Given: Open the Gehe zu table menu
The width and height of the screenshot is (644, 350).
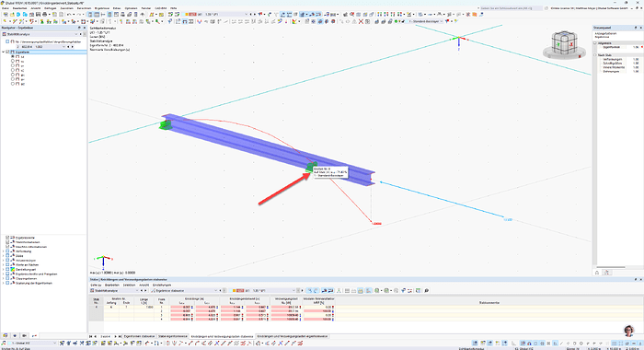Looking at the screenshot, I should (x=96, y=285).
